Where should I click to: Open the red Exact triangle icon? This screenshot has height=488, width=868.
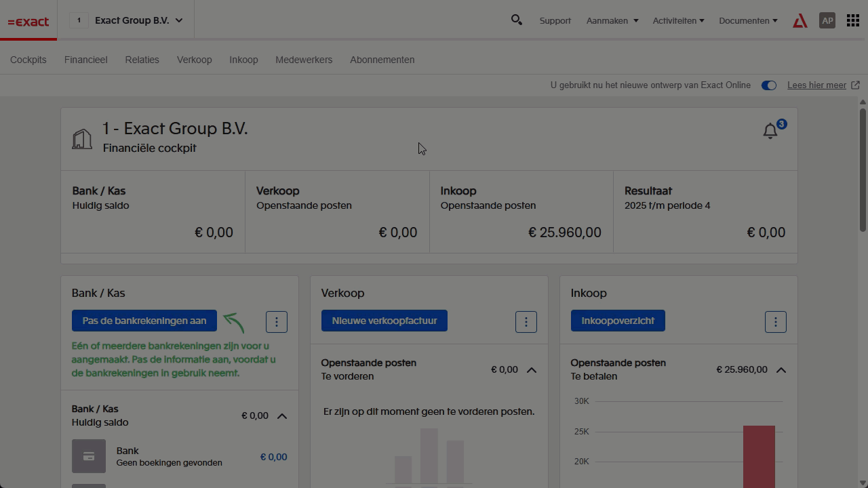(800, 21)
